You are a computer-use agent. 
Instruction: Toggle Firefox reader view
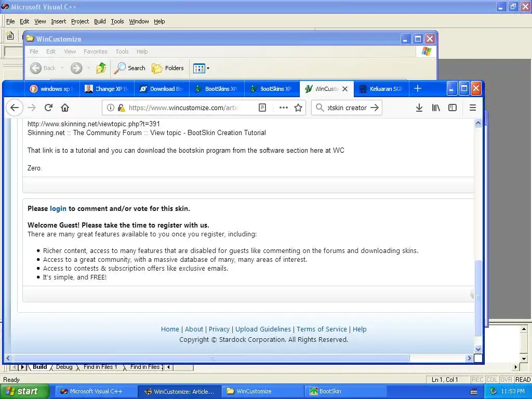coord(262,108)
